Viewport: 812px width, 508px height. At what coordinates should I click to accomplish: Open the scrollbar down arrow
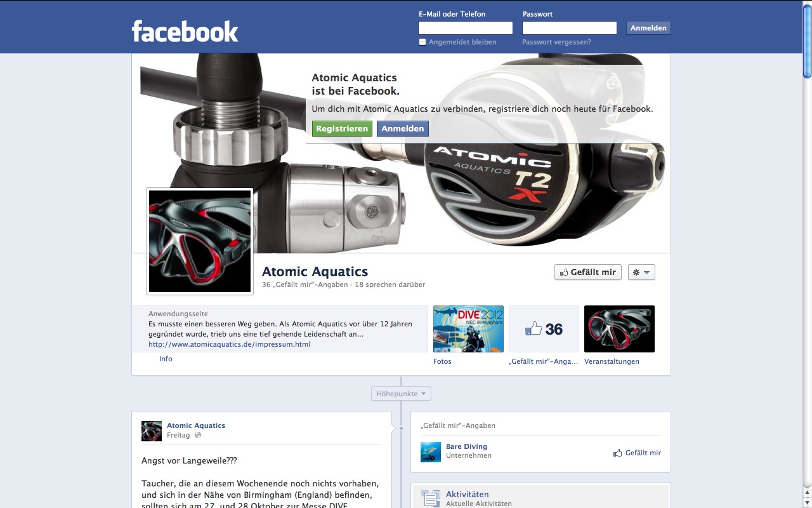tap(807, 502)
